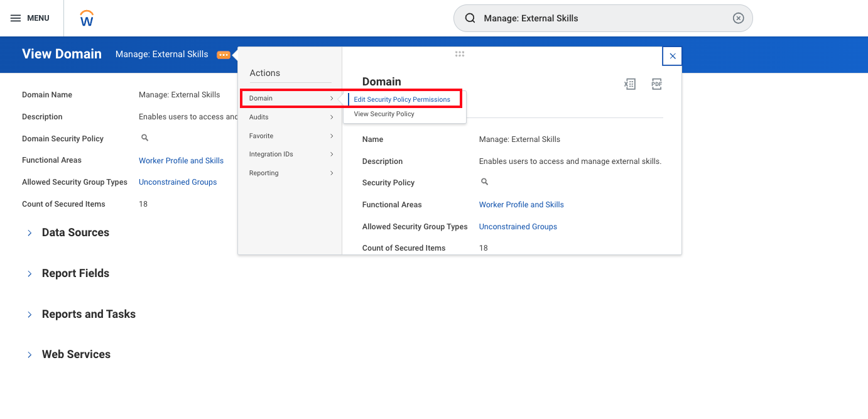Click the Domain heading in the popup
The height and width of the screenshot is (419, 868).
(382, 82)
